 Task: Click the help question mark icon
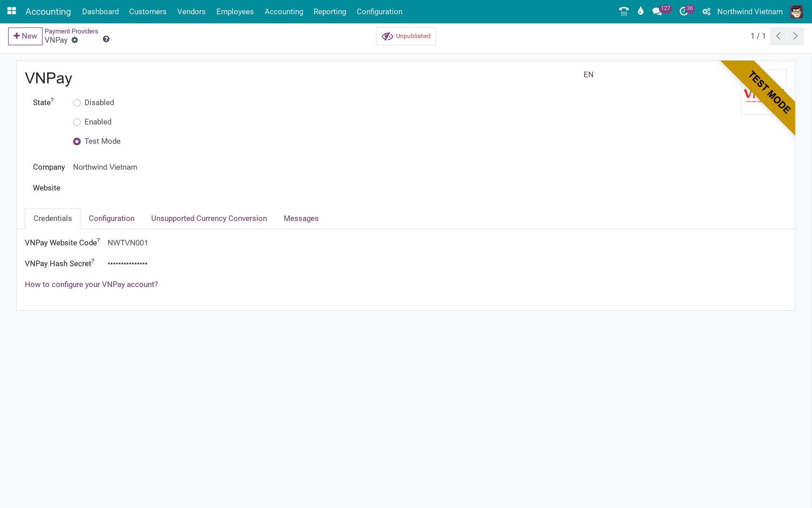tap(106, 39)
